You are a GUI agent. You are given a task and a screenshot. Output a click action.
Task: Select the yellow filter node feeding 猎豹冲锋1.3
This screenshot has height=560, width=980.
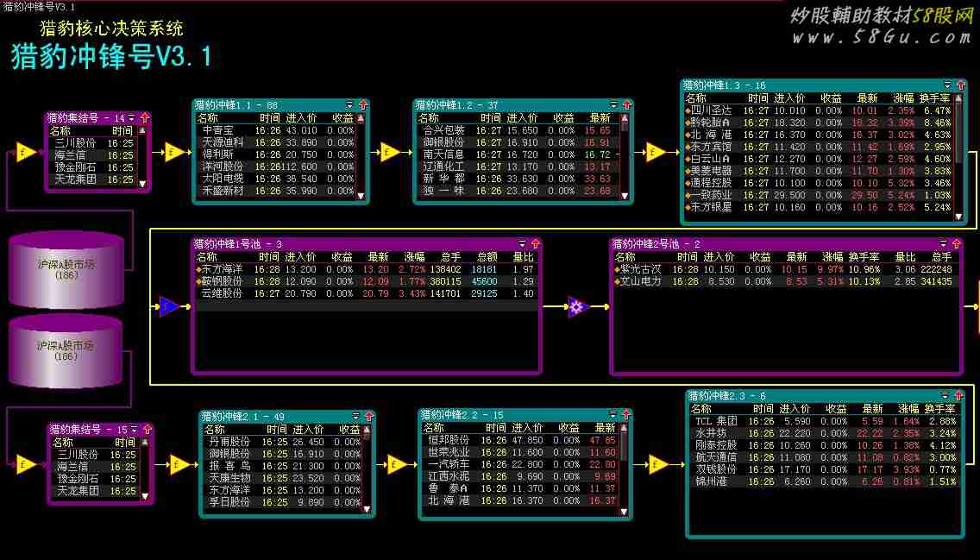[656, 152]
